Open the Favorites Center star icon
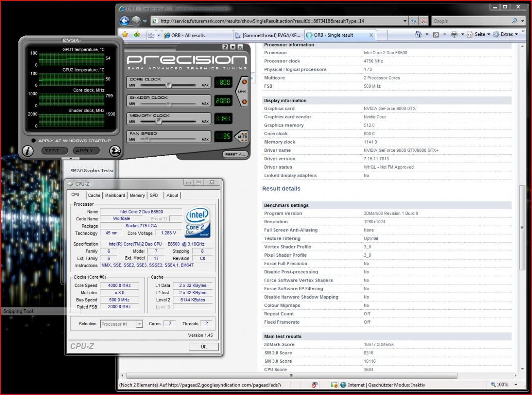Screen dimensions: 532x395 click(125, 35)
